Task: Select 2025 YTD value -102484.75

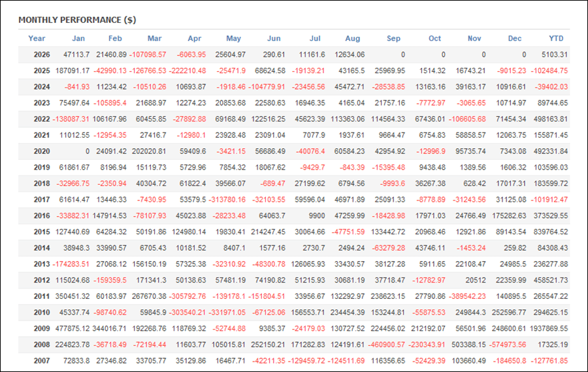Action: 549,70
